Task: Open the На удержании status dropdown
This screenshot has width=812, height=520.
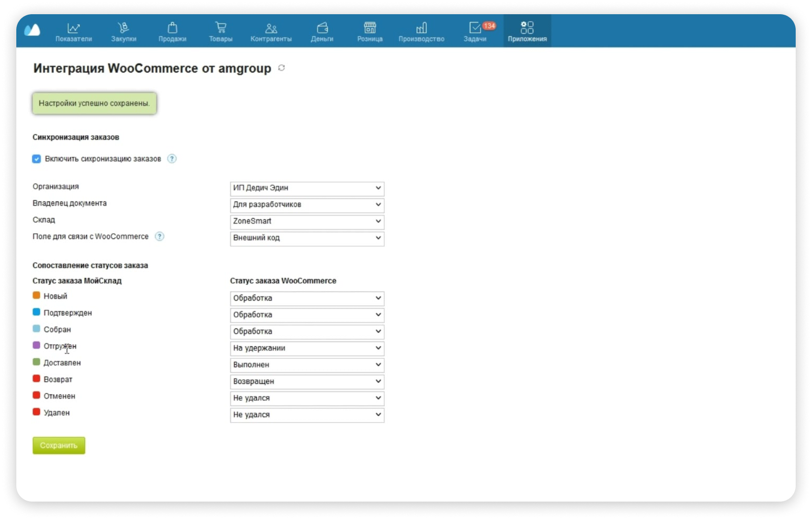Action: tap(307, 348)
